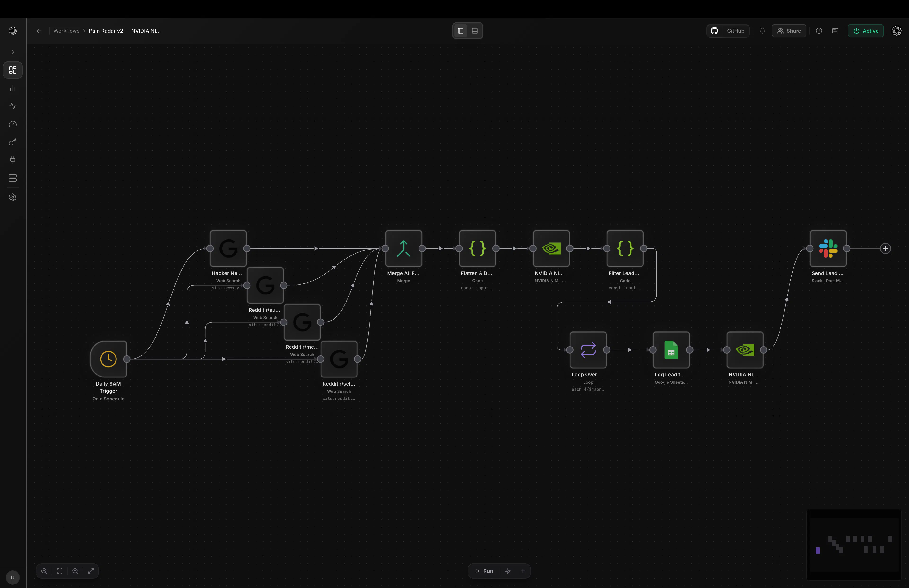Open the history clock icon

coord(819,31)
